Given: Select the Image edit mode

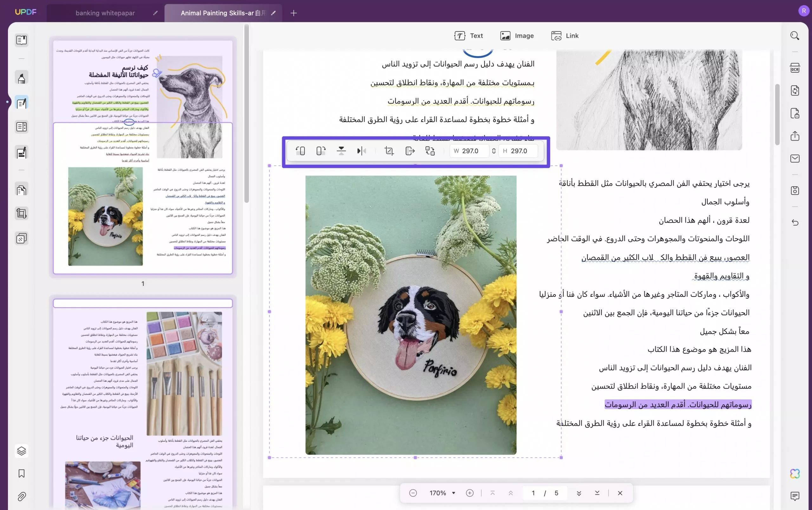Looking at the screenshot, I should pos(517,36).
